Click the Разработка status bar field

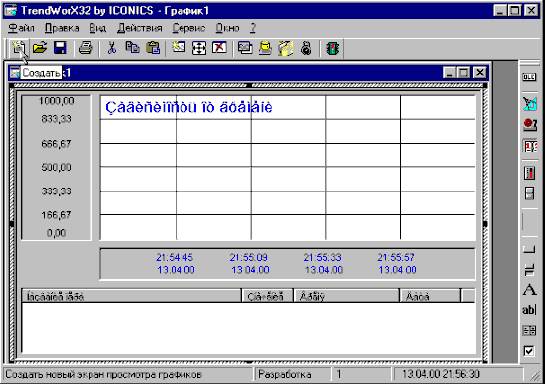pyautogui.click(x=292, y=375)
